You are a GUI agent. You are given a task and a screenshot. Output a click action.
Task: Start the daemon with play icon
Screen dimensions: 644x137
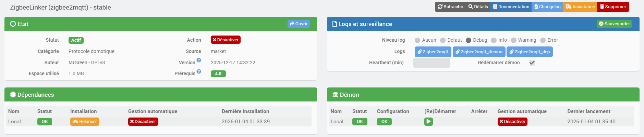click(428, 122)
